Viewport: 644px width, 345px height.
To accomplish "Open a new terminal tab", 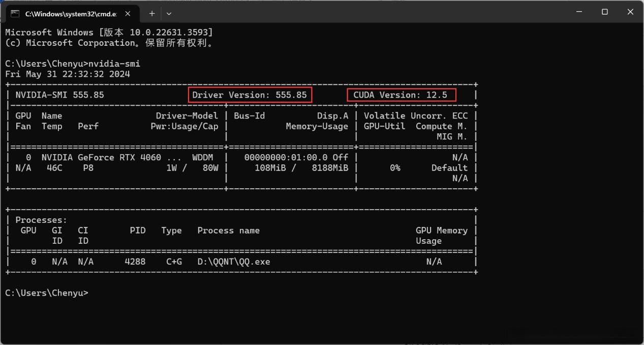I will click(x=151, y=14).
